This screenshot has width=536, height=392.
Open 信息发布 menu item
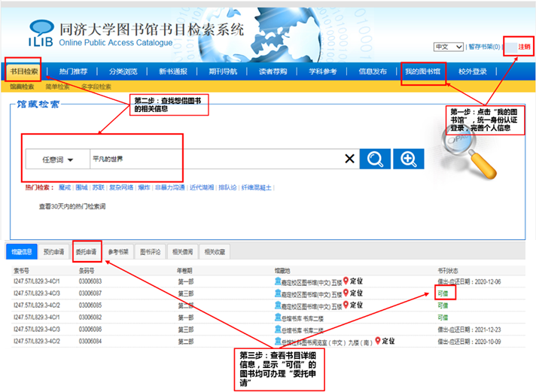click(x=373, y=71)
